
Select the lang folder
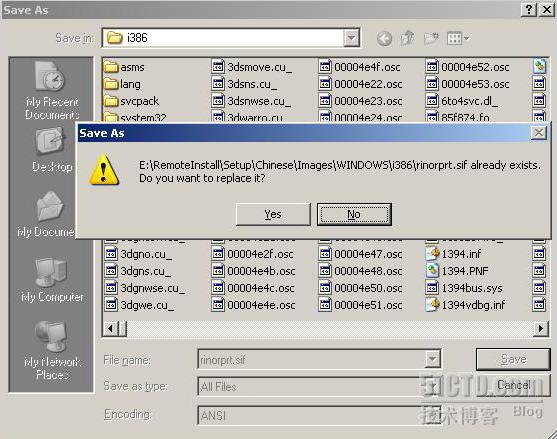(x=122, y=84)
